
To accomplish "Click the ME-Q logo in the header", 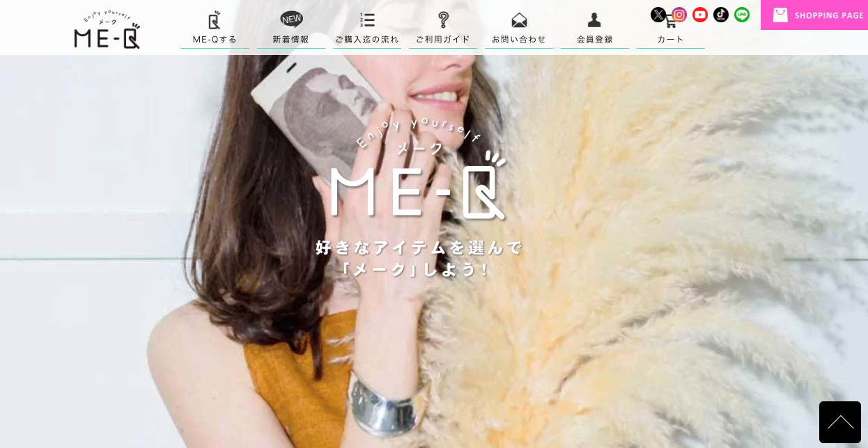I will 107,30.
